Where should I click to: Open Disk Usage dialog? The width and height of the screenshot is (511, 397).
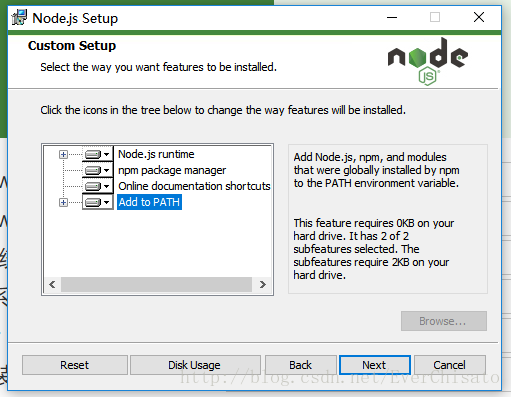click(x=195, y=365)
